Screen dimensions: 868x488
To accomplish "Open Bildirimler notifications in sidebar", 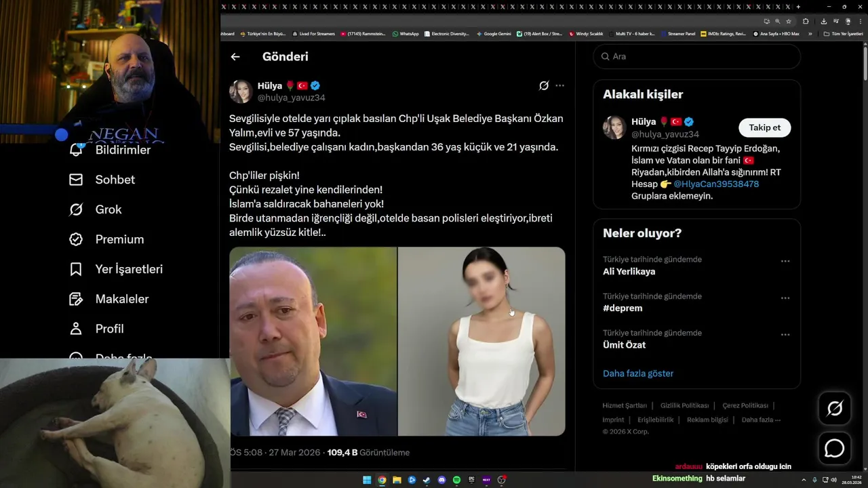I will point(110,150).
